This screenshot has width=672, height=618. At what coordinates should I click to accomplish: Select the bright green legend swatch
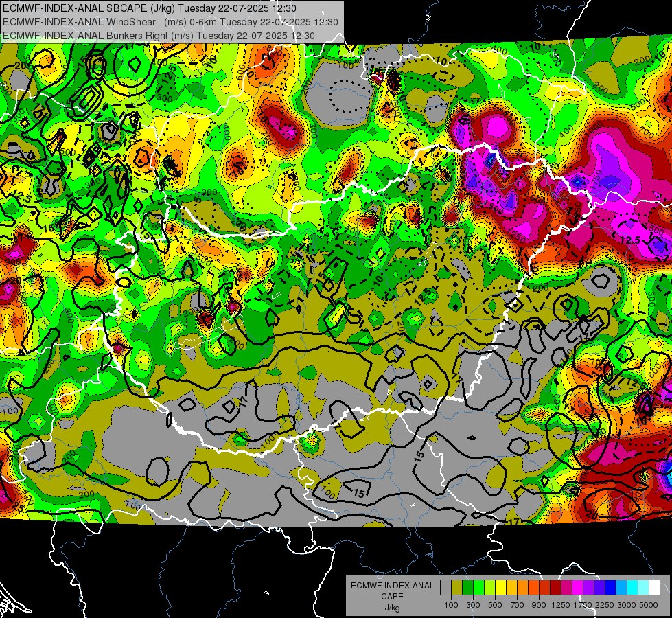[x=478, y=588]
